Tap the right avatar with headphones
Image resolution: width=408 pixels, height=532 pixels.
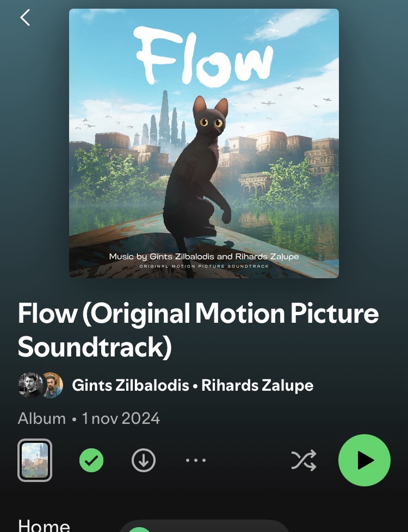[52, 385]
